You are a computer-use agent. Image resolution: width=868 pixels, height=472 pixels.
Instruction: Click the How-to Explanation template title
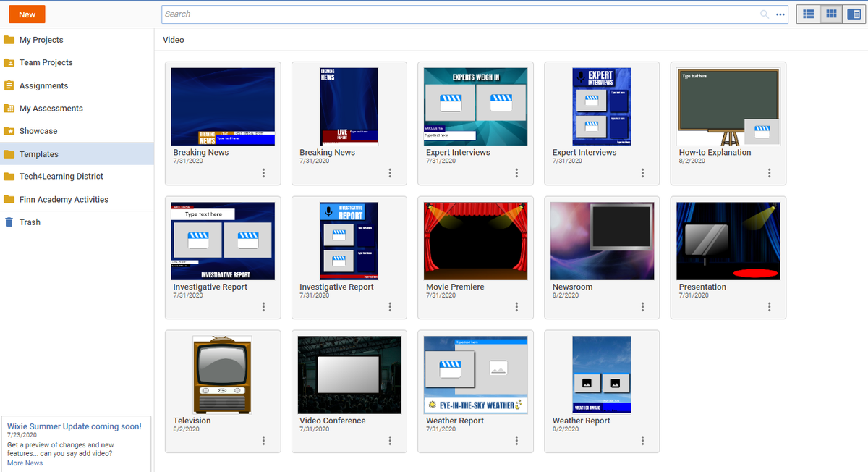(x=715, y=153)
